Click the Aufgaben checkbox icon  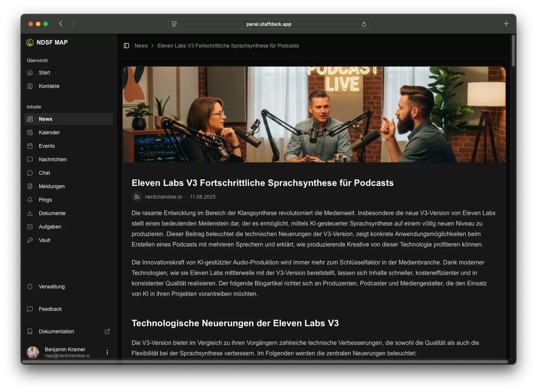[x=30, y=227]
